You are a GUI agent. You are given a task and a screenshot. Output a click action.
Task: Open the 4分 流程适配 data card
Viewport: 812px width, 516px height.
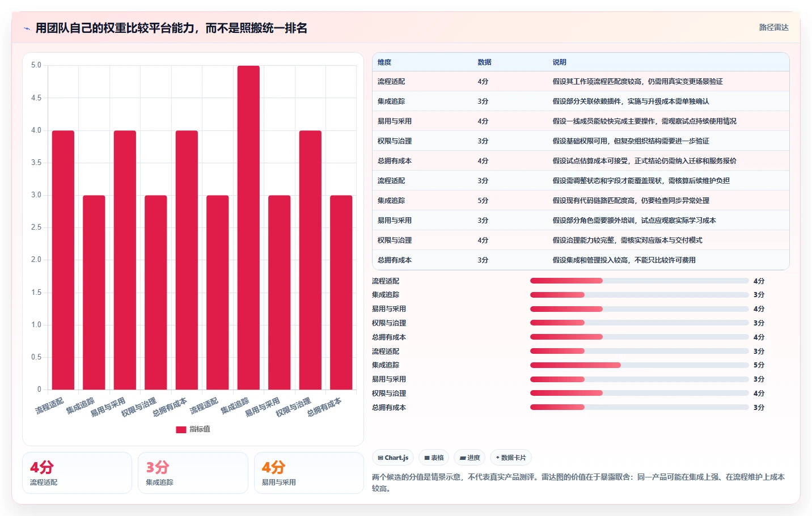(x=77, y=473)
